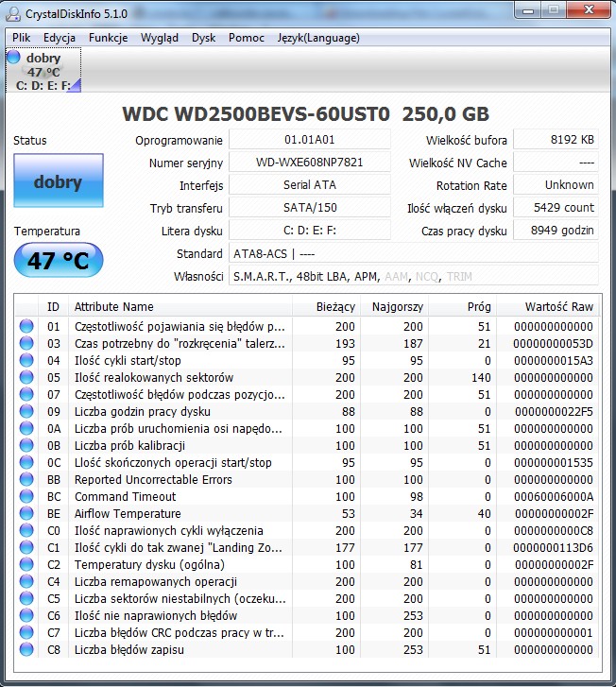Click raw value 00060006000A
616x687 pixels.
point(554,496)
